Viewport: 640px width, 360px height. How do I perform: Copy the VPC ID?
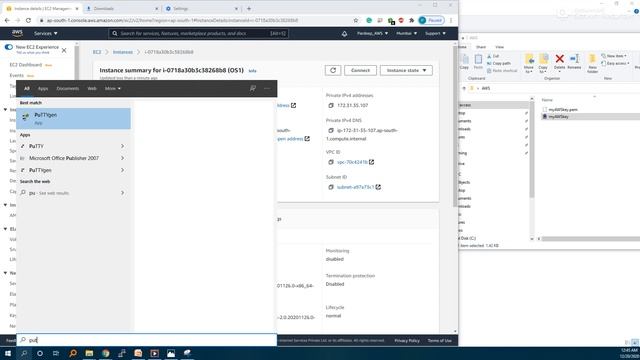[x=331, y=162]
